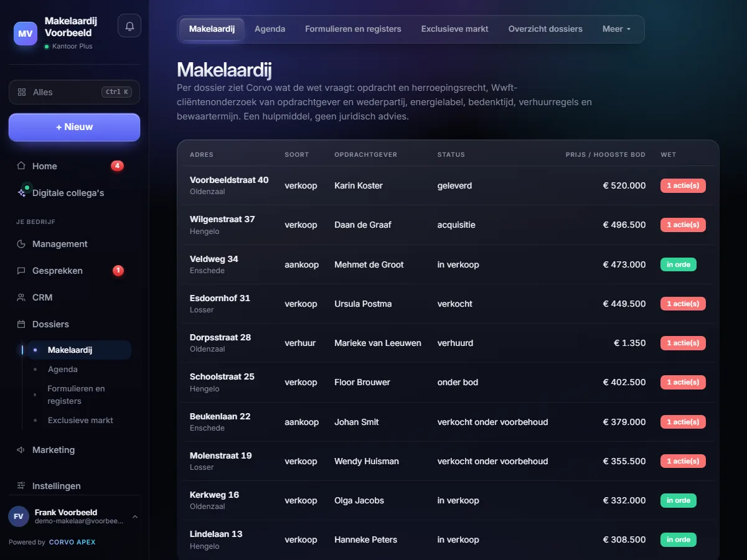Click the MV company logo avatar
747x560 pixels.
tap(26, 34)
